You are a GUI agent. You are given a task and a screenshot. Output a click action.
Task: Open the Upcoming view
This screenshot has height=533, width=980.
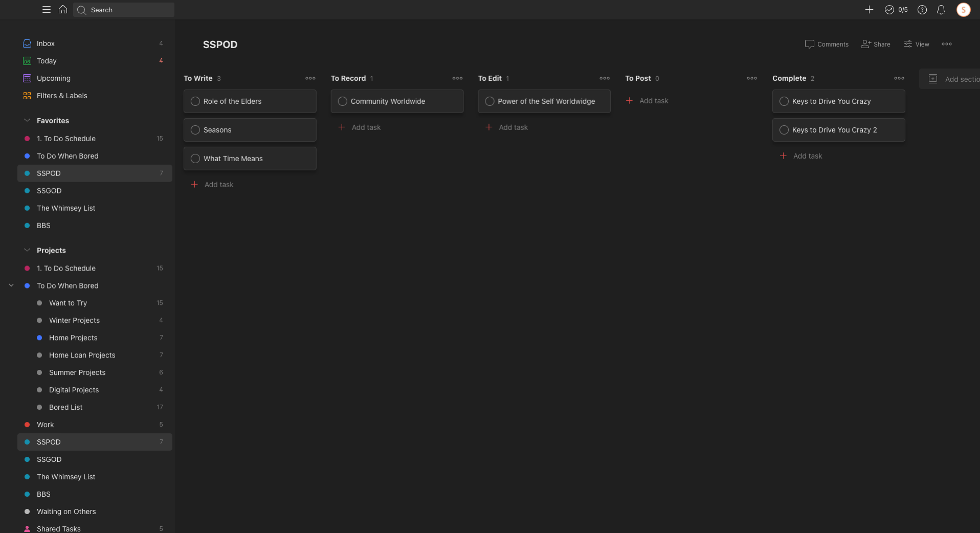click(x=54, y=78)
